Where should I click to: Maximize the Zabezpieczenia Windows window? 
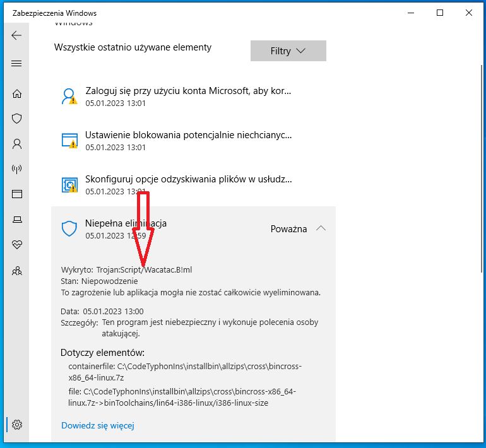440,13
